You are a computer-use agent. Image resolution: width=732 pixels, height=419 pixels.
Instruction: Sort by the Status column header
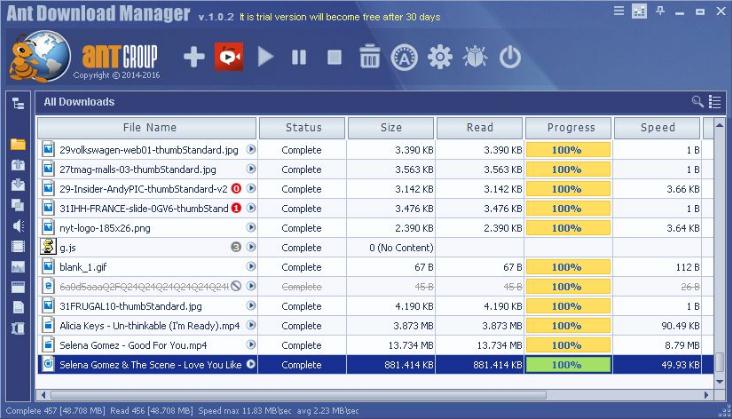coord(303,128)
